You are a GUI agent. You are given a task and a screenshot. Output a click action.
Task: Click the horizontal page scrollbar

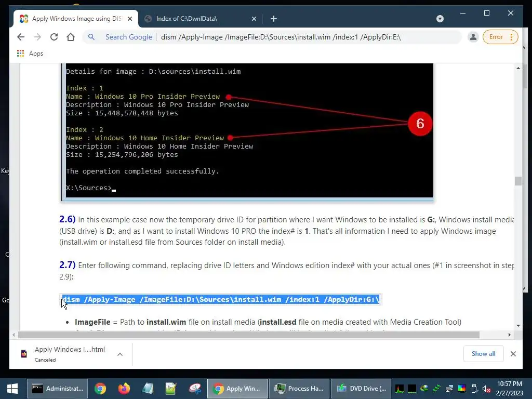click(x=249, y=335)
